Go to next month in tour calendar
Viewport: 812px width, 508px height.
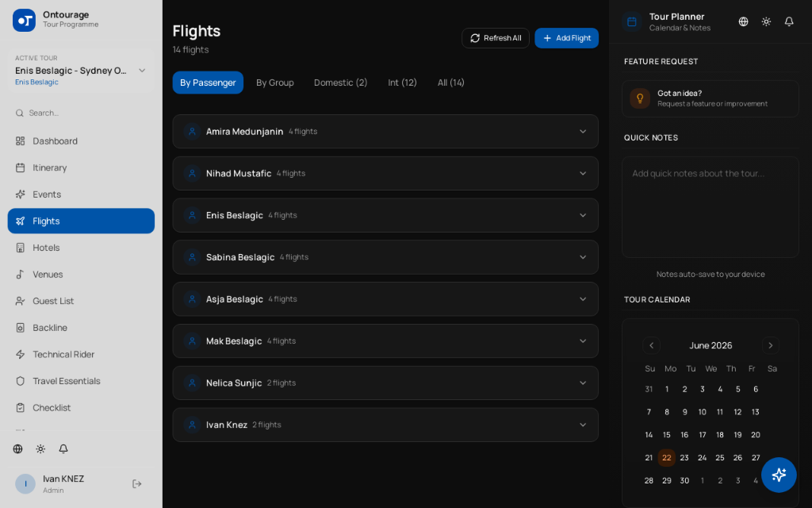click(x=771, y=345)
